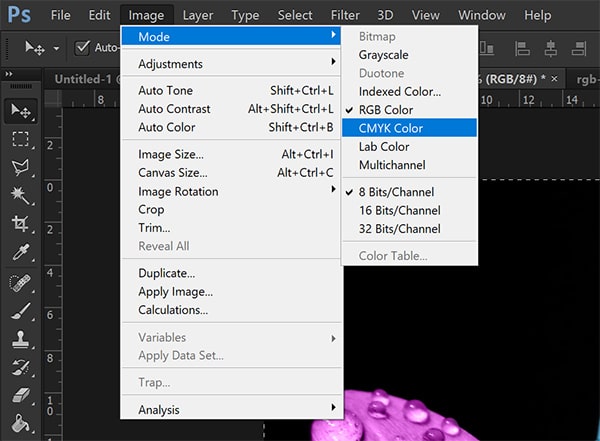Choose 32 Bits/Channel depth
This screenshot has width=600, height=441.
pyautogui.click(x=409, y=229)
